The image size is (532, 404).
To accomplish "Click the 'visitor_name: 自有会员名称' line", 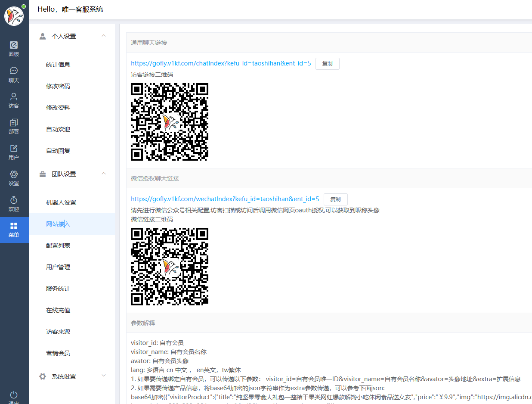I will 169,352.
